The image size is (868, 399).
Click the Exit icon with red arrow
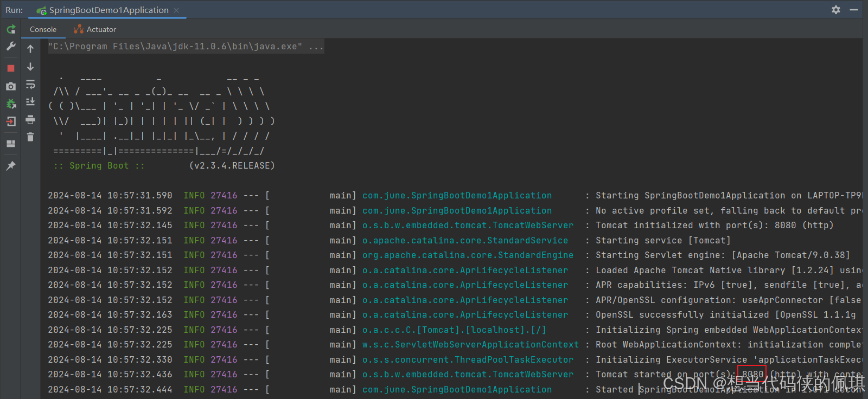(11, 121)
